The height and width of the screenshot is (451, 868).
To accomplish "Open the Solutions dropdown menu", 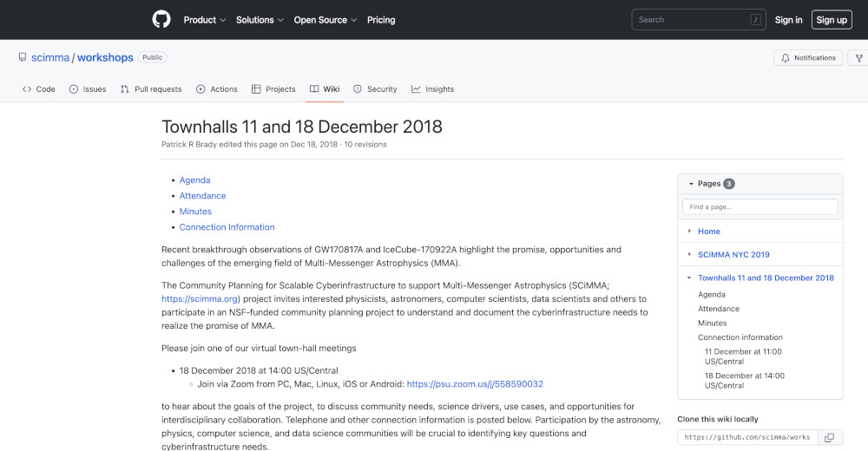I will pos(259,20).
